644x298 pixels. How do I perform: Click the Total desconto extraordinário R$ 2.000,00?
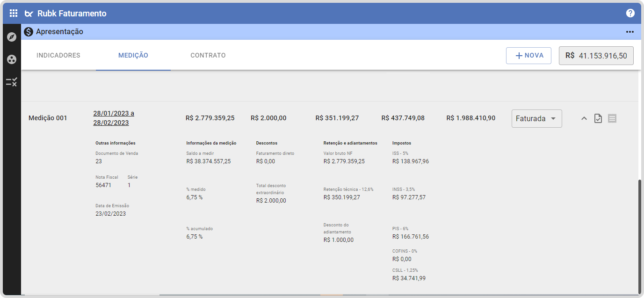(271, 201)
